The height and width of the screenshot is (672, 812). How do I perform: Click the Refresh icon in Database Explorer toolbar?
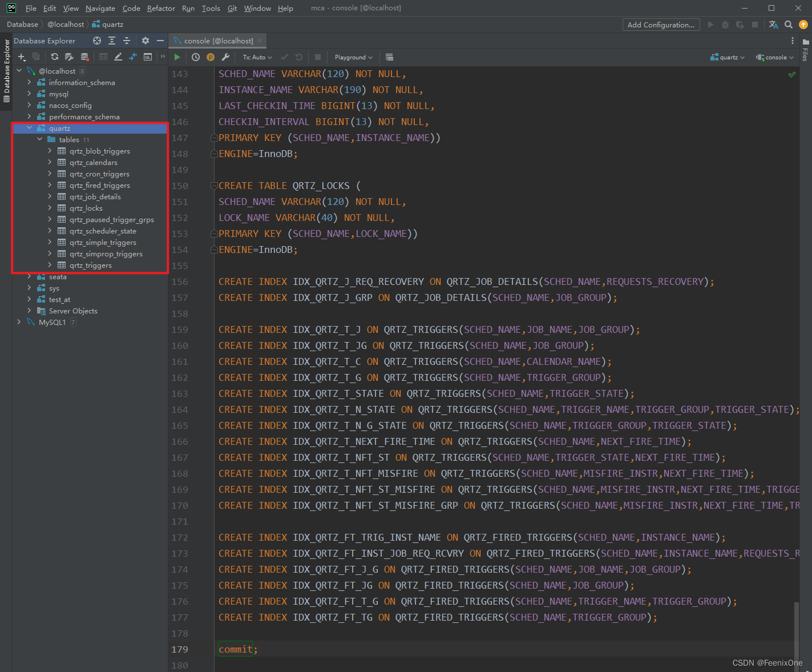pos(54,57)
